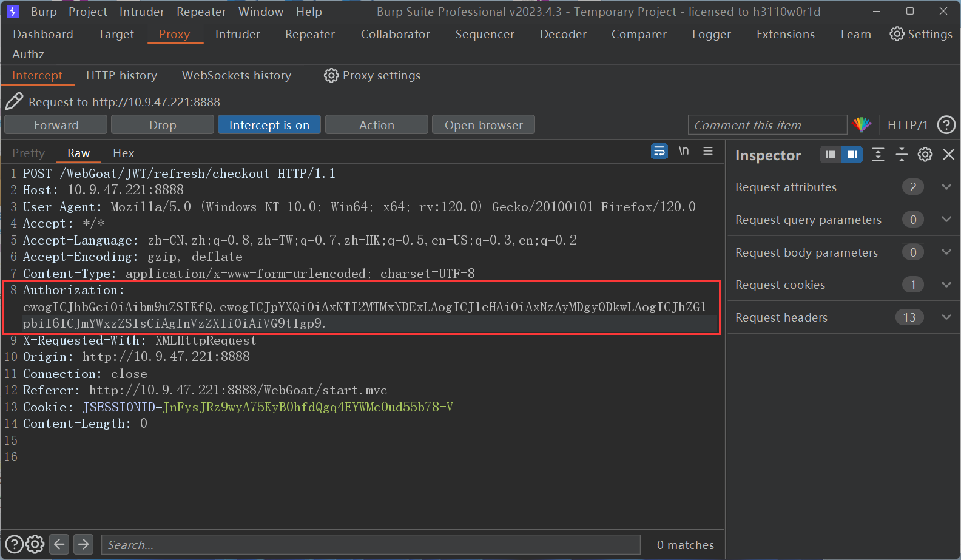The image size is (961, 560).
Task: Click the HTTP/1 protocol label
Action: (908, 125)
